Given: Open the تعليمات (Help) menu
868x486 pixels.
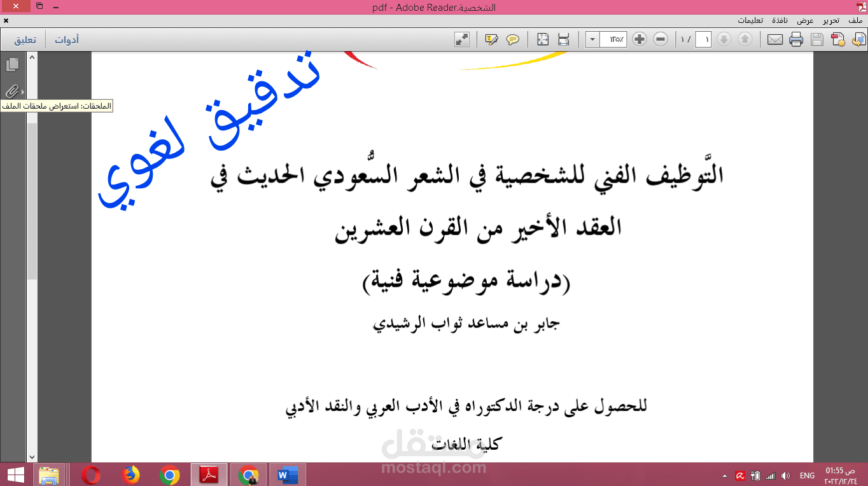Looking at the screenshot, I should (x=752, y=20).
